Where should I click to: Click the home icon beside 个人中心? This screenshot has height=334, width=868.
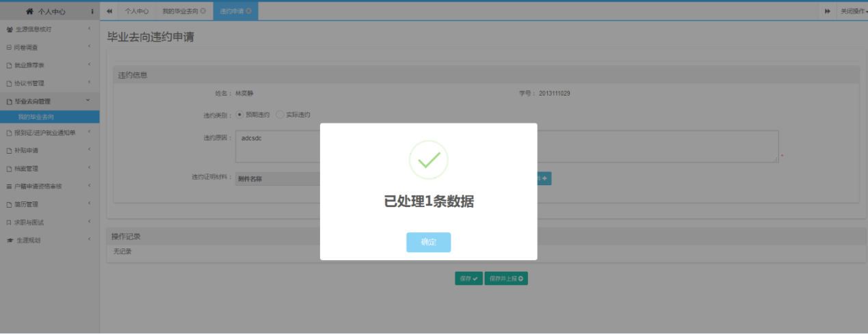[x=29, y=12]
